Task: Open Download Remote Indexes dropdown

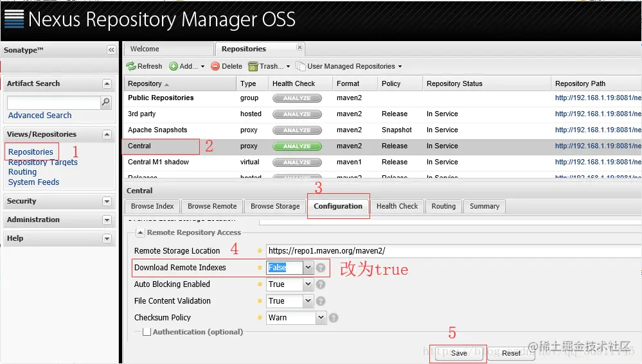Action: pyautogui.click(x=308, y=268)
